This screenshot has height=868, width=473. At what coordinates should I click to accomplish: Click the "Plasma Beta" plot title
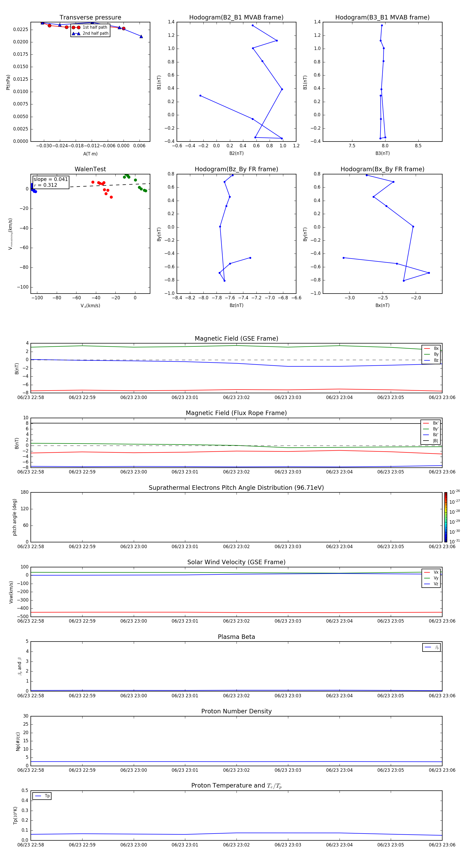[236, 637]
